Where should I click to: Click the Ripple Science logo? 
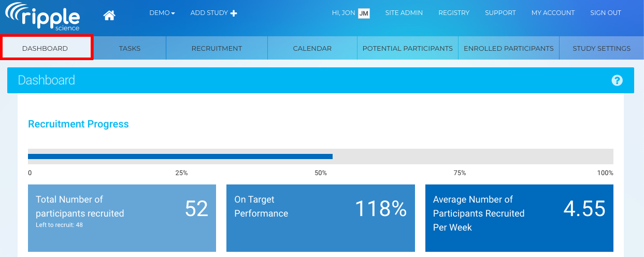click(42, 17)
